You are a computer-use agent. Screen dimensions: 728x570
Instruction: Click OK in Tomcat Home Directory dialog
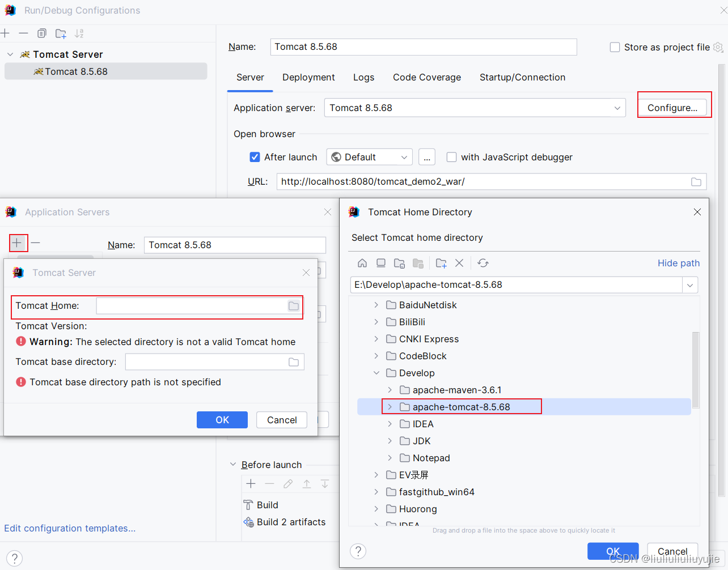pos(613,551)
